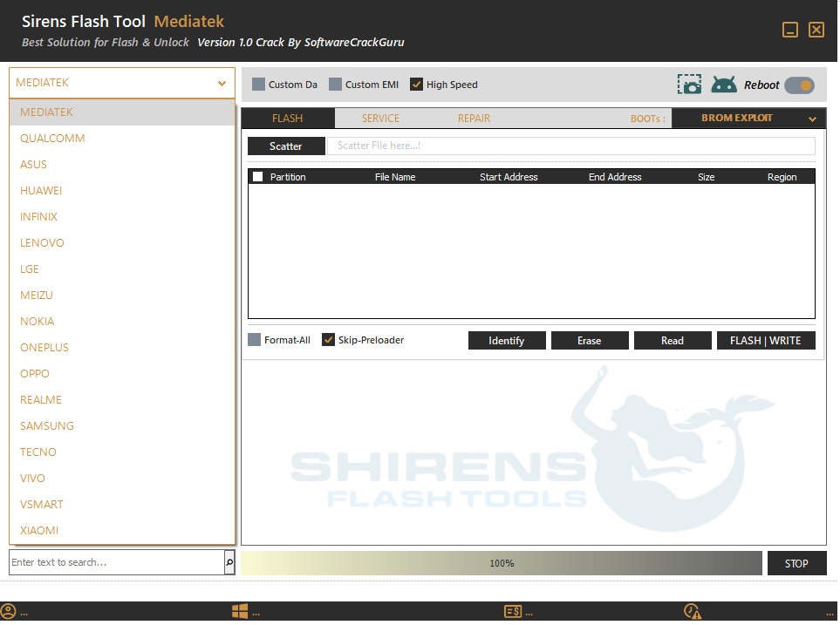Select SAMSUNG from the brand list
The width and height of the screenshot is (840, 625).
coord(47,426)
